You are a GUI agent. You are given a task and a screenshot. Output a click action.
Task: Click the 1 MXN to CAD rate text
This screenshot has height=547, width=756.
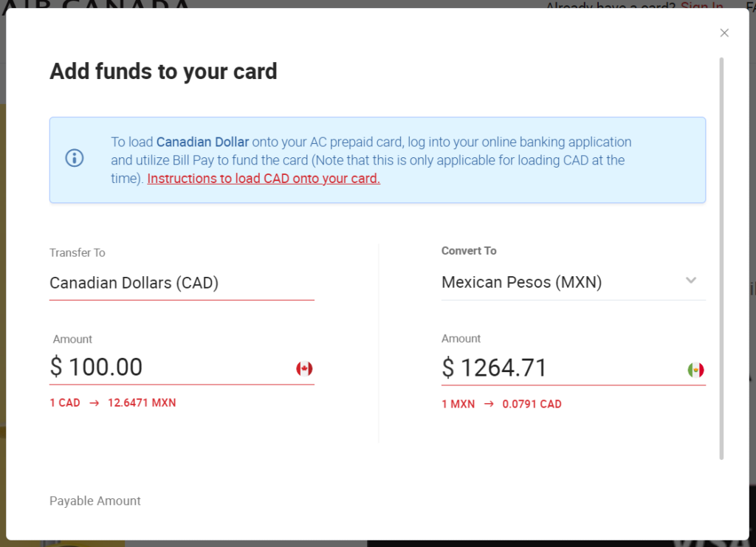point(501,404)
